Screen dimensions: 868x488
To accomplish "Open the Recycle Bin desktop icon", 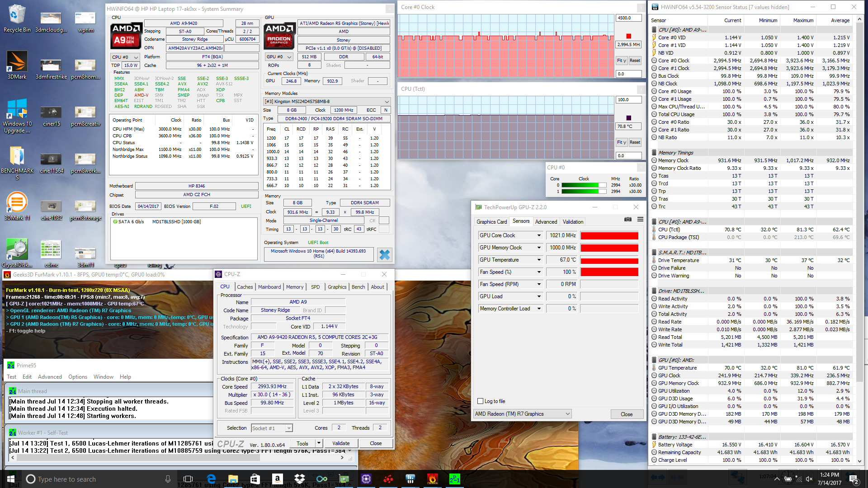I will [17, 18].
